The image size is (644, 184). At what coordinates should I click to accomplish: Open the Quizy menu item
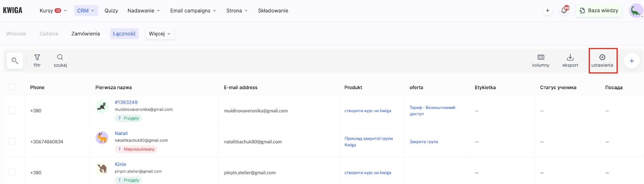[x=111, y=10]
